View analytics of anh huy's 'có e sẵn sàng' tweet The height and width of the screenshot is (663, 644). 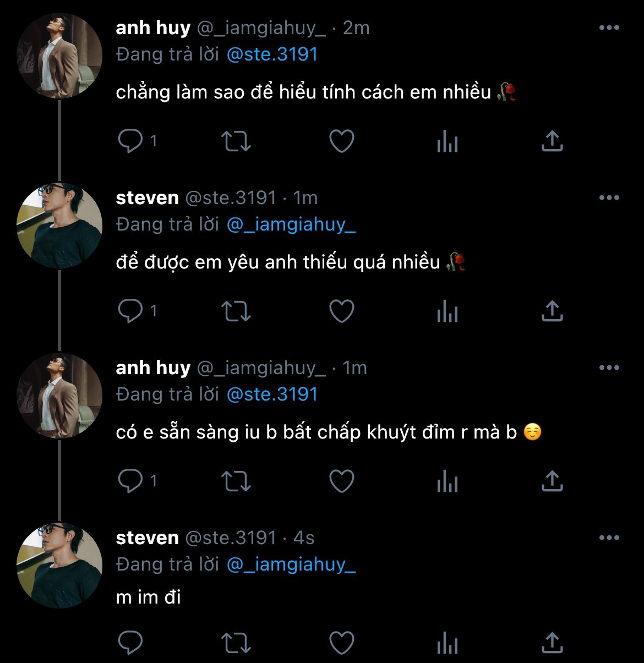point(447,481)
